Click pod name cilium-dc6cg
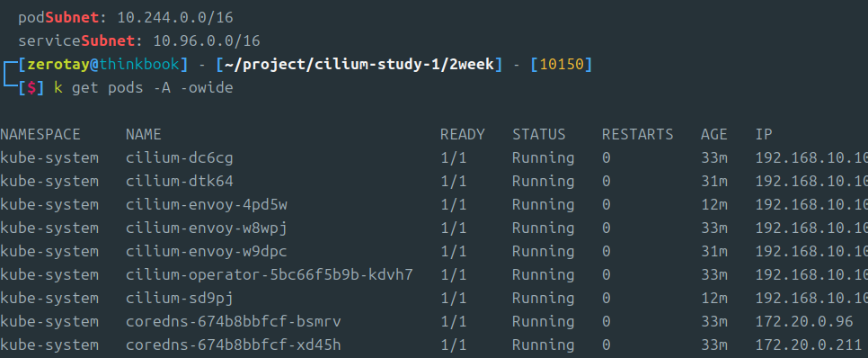 180,158
